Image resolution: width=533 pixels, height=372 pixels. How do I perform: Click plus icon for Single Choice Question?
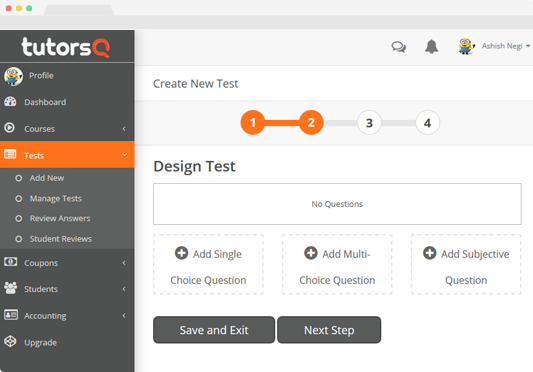point(182,253)
